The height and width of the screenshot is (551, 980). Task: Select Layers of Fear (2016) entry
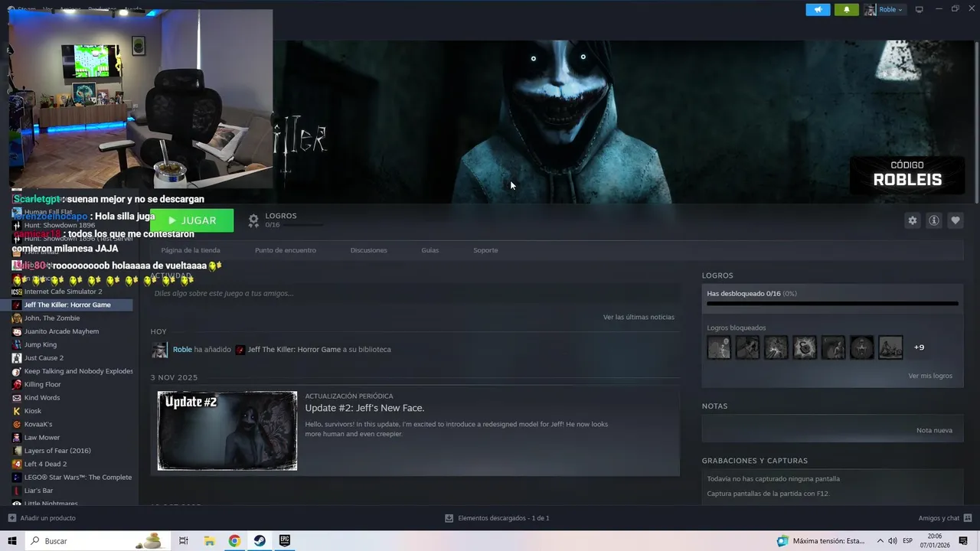[x=57, y=451]
